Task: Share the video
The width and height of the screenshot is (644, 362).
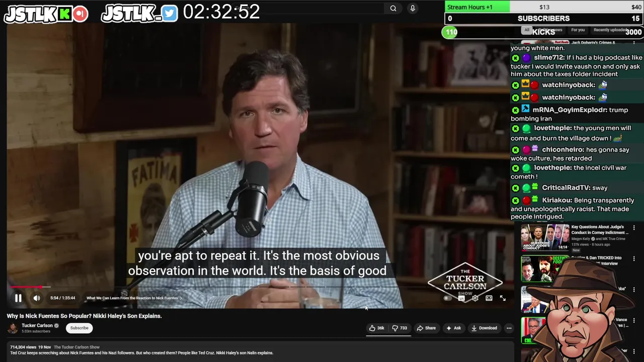Action: pyautogui.click(x=426, y=328)
